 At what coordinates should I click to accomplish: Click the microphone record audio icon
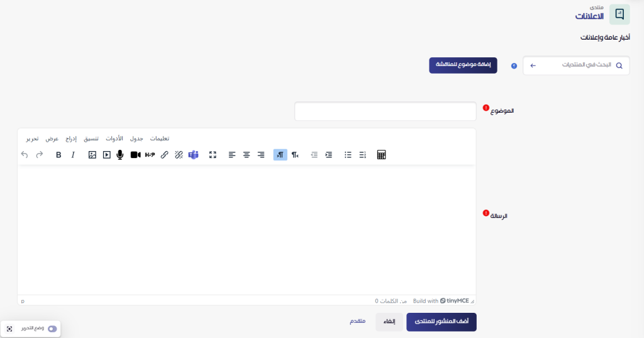120,155
